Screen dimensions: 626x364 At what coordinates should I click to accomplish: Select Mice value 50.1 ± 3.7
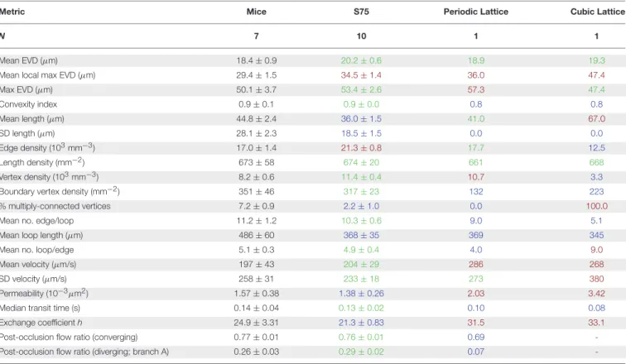(x=257, y=89)
